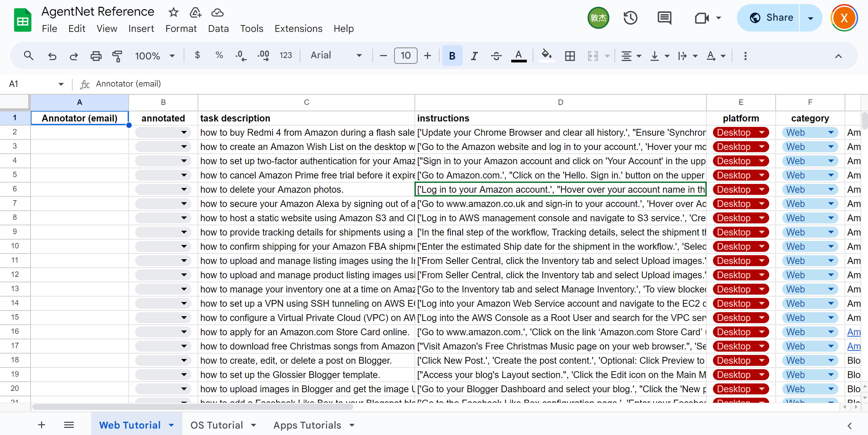Select the 'how to delete your Amazon photos.' cell
This screenshot has width=868, height=435.
[x=306, y=189]
